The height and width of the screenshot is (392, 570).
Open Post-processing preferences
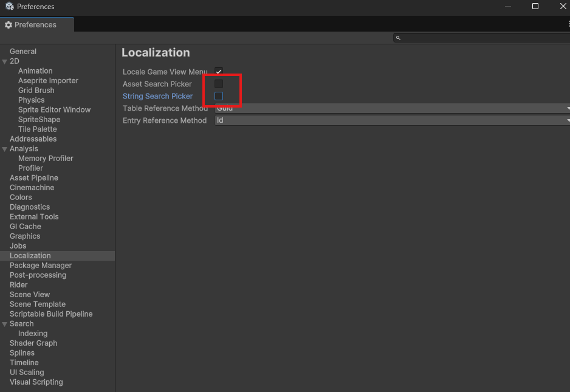pyautogui.click(x=38, y=275)
